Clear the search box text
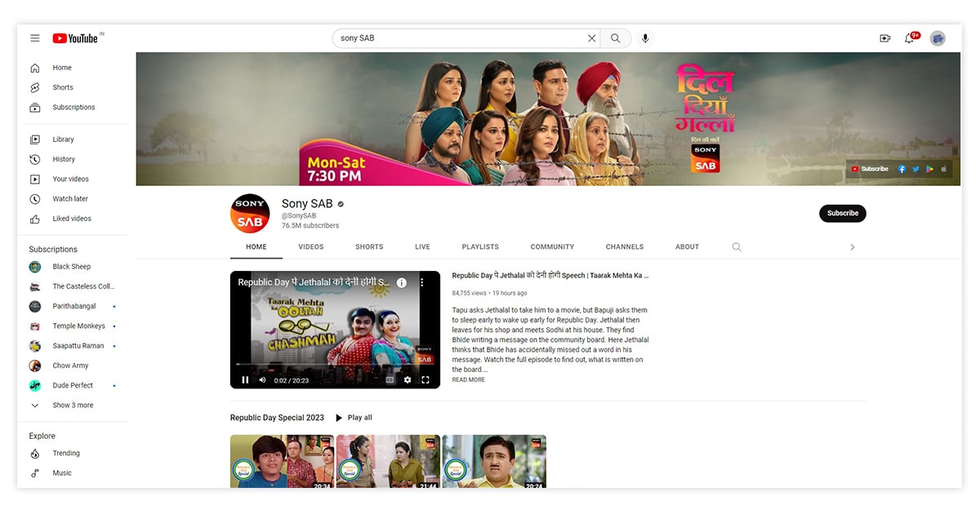 (591, 38)
